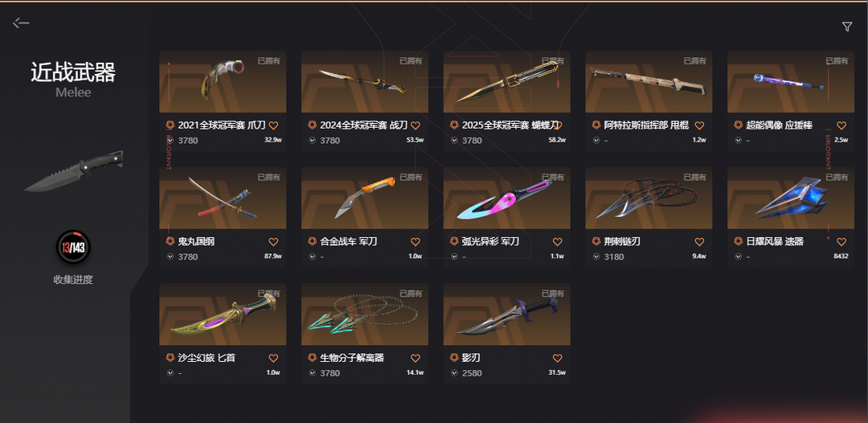
Task: Click the 收集进度 label
Action: click(73, 280)
